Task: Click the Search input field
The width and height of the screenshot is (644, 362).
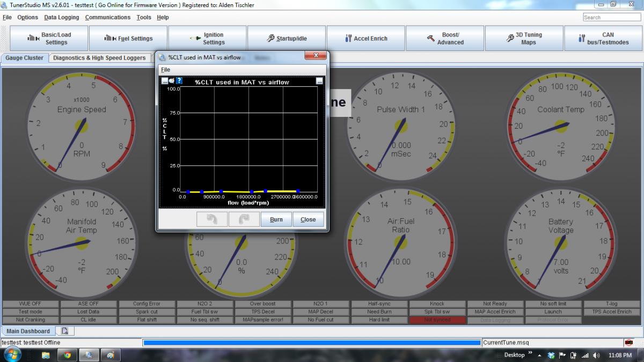Action: pos(611,17)
